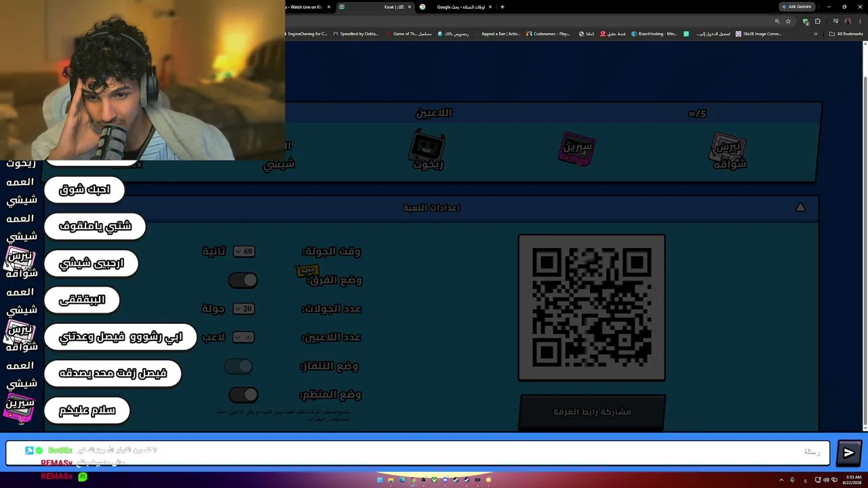Open the Game of Thrones مسلسل bookmark
The height and width of the screenshot is (488, 868).
pyautogui.click(x=409, y=34)
